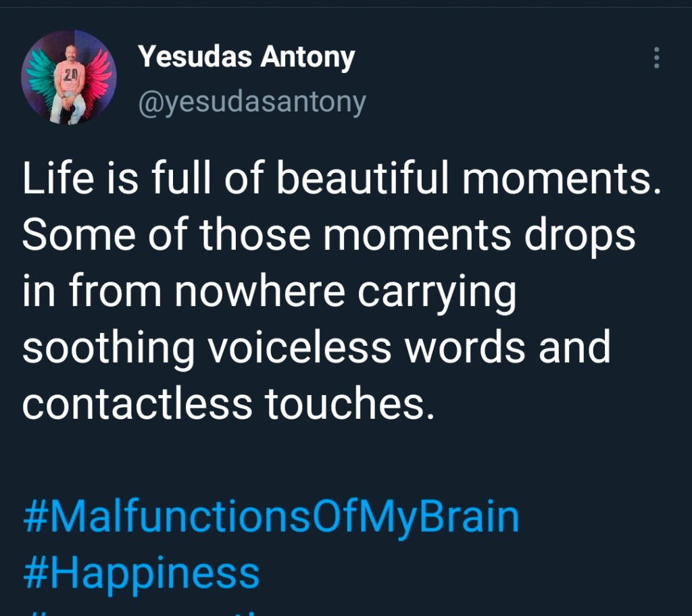This screenshot has height=616, width=692.
Task: Tap the cut-off hashtag below #Happiness
Action: [x=203, y=611]
